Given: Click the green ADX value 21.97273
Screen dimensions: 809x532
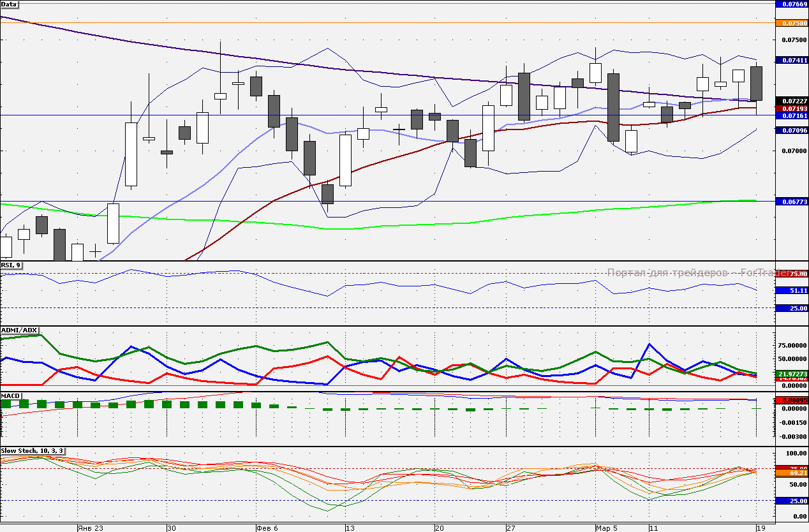Looking at the screenshot, I should pos(791,373).
